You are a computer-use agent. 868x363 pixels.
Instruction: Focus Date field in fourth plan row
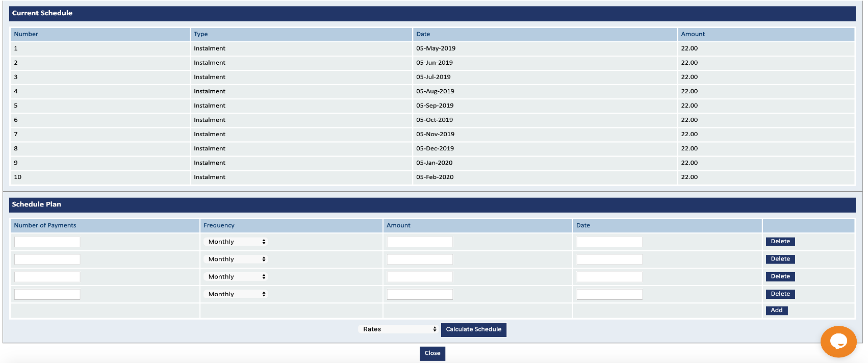609,294
